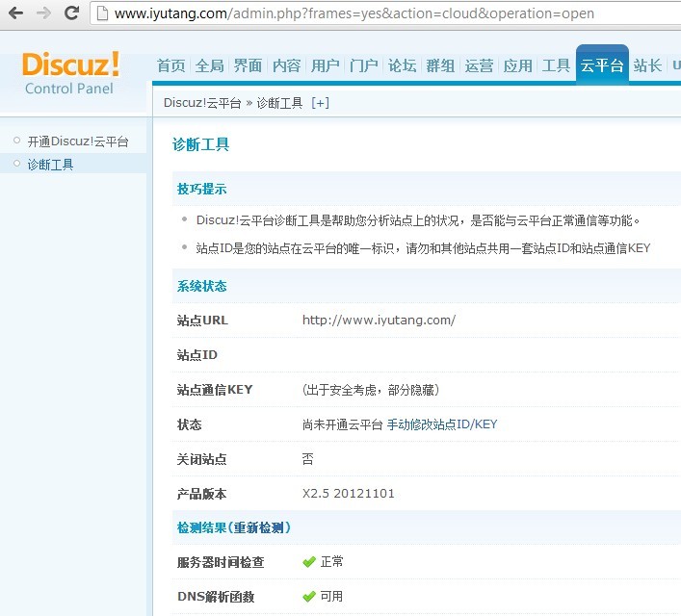This screenshot has width=681, height=616.
Task: Open the 界面 menu tab
Action: pyautogui.click(x=248, y=66)
